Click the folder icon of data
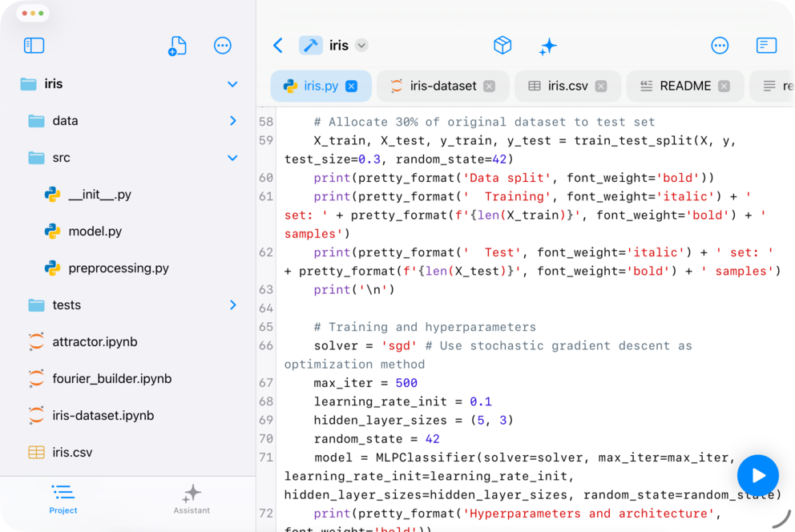Viewport: 795px width, 532px height. tap(36, 121)
